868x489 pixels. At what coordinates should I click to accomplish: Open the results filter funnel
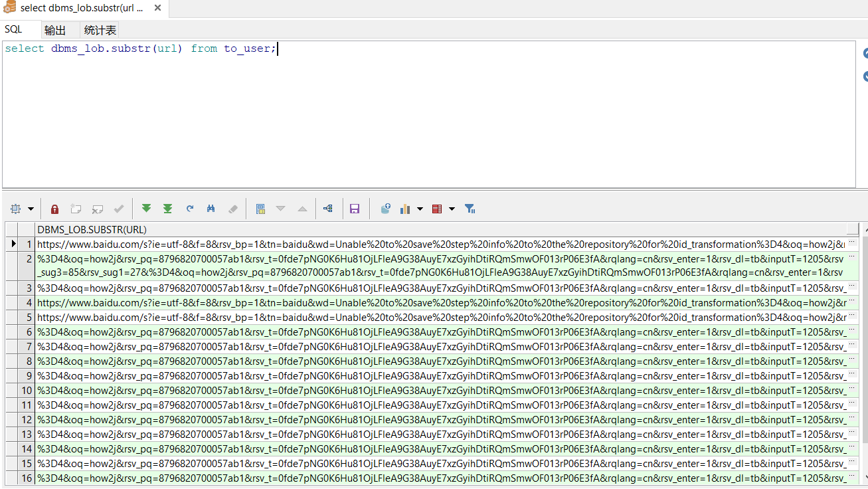coord(470,209)
